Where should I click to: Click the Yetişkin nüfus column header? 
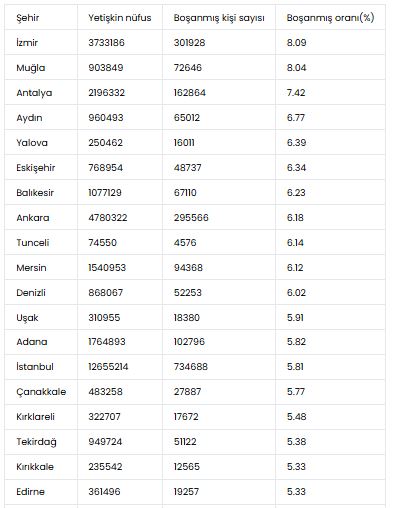(120, 18)
